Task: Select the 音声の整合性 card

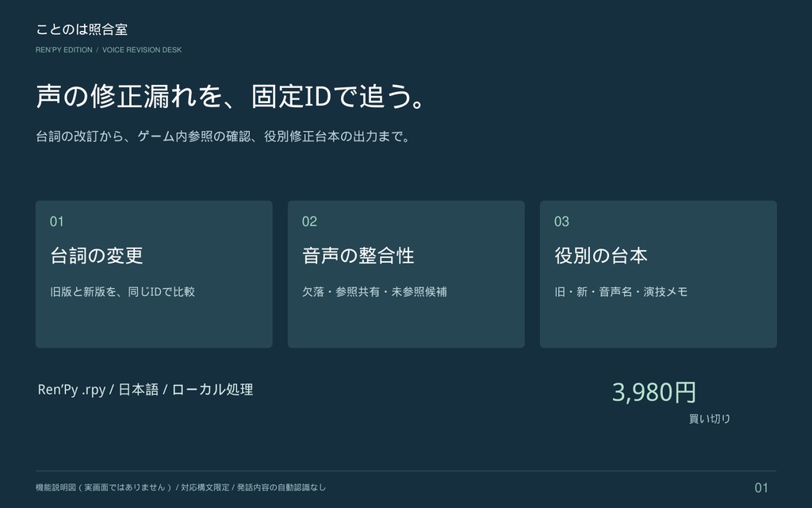Action: pyautogui.click(x=406, y=274)
